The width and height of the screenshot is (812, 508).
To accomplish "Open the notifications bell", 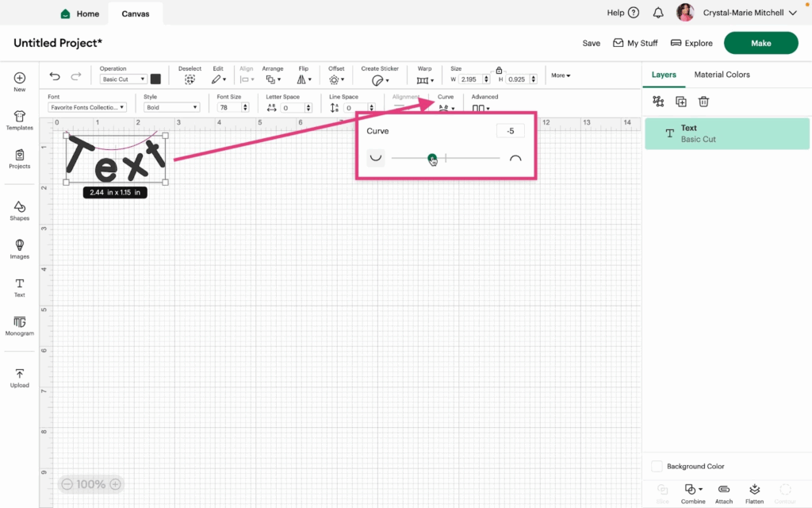I will 658,13.
